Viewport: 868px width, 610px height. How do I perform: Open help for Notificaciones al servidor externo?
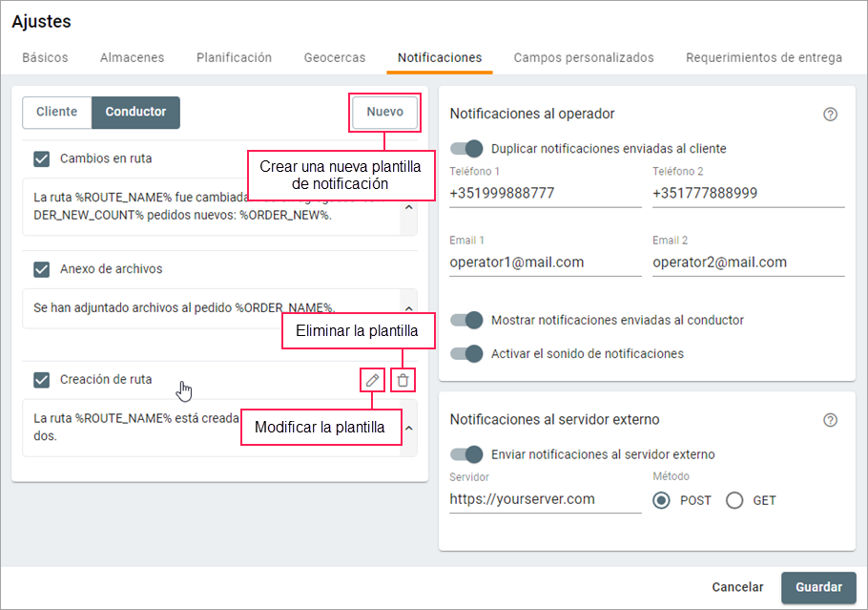point(830,420)
